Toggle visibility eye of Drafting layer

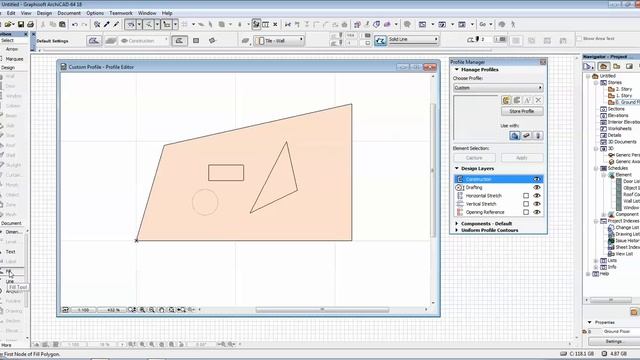click(x=537, y=187)
